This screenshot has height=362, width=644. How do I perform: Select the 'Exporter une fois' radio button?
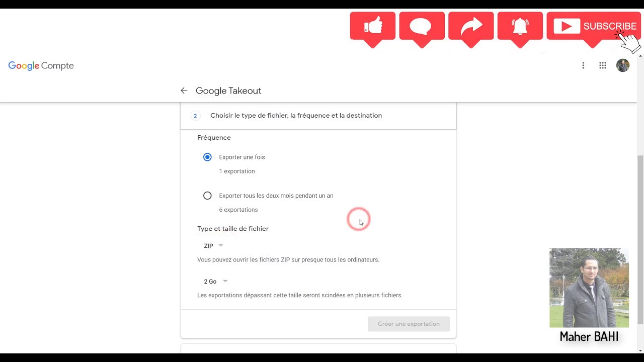[207, 157]
